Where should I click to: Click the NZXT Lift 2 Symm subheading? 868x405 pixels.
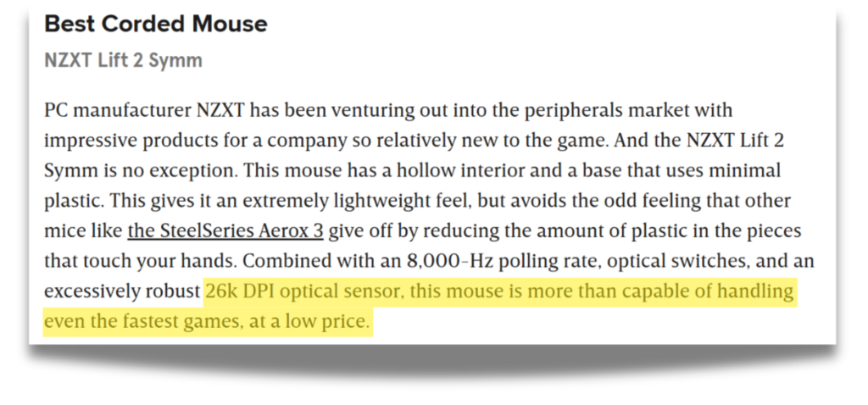pyautogui.click(x=123, y=60)
